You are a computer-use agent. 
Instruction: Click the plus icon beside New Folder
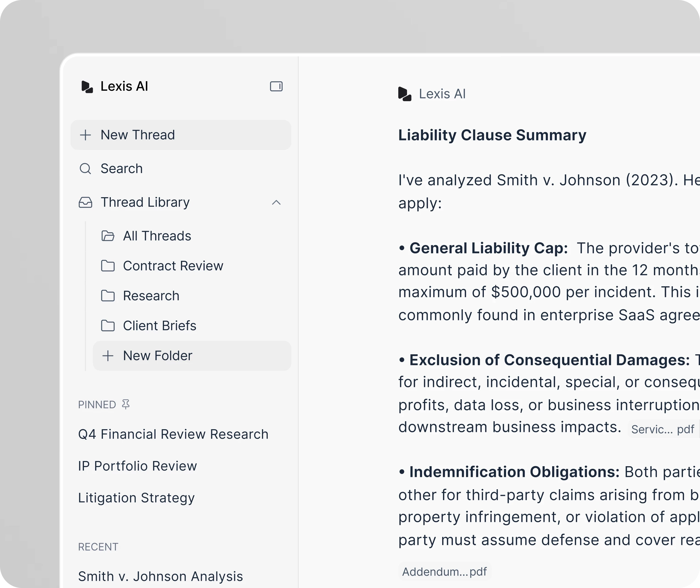point(108,356)
